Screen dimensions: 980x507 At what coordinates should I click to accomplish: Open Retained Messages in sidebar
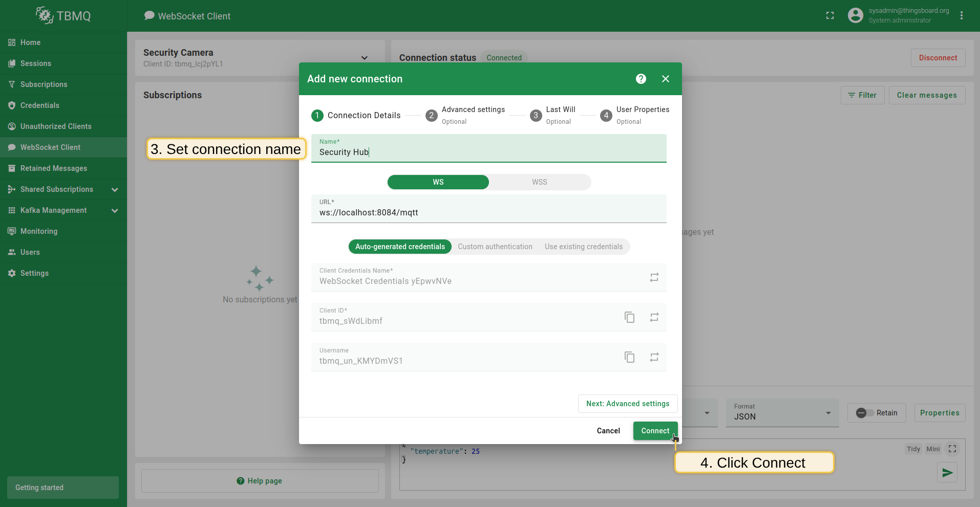click(x=54, y=168)
